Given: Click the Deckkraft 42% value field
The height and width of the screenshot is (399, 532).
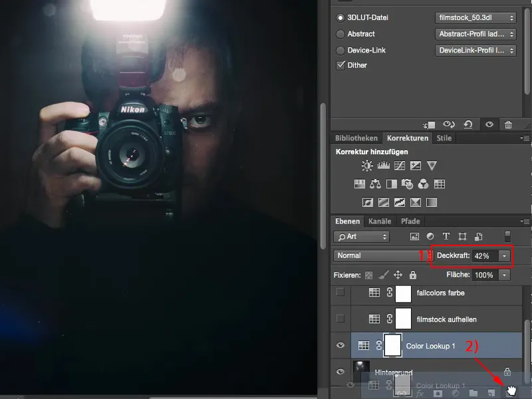Looking at the screenshot, I should pyautogui.click(x=485, y=256).
